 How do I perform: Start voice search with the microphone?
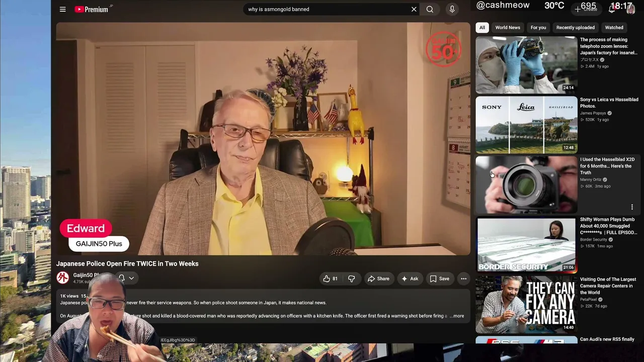tap(452, 9)
